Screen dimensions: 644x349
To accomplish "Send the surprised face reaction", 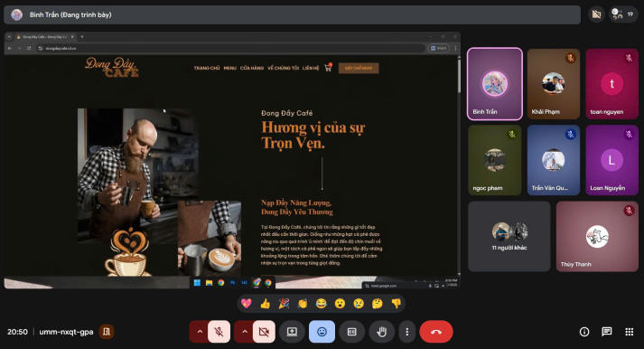I will (341, 304).
